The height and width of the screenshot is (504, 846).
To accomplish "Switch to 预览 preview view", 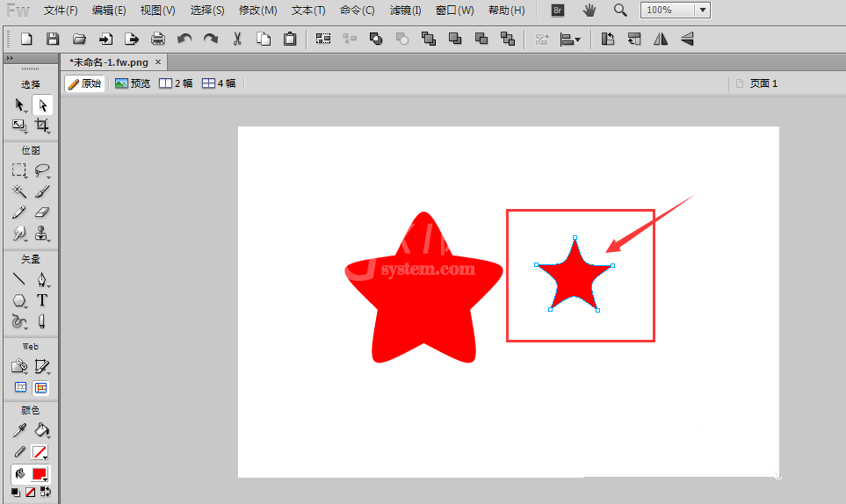I will click(x=133, y=83).
